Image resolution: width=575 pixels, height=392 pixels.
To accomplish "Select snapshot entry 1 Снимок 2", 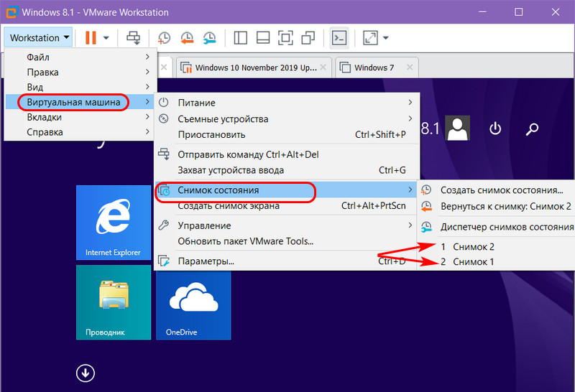I will 497,246.
